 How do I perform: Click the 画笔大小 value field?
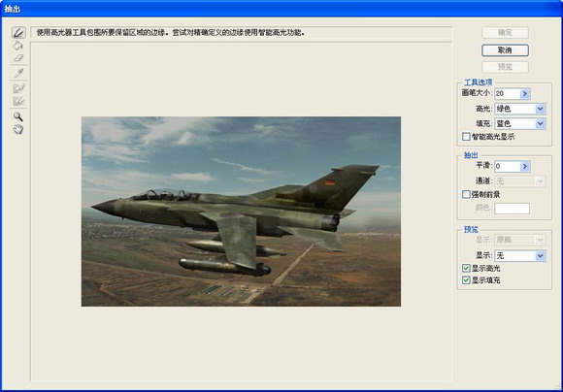click(508, 94)
